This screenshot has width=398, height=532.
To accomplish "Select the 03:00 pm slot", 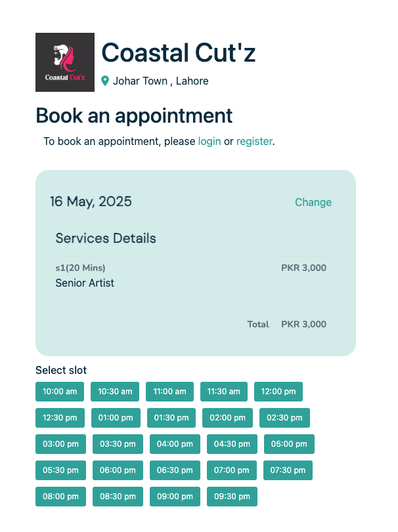I will (x=61, y=444).
